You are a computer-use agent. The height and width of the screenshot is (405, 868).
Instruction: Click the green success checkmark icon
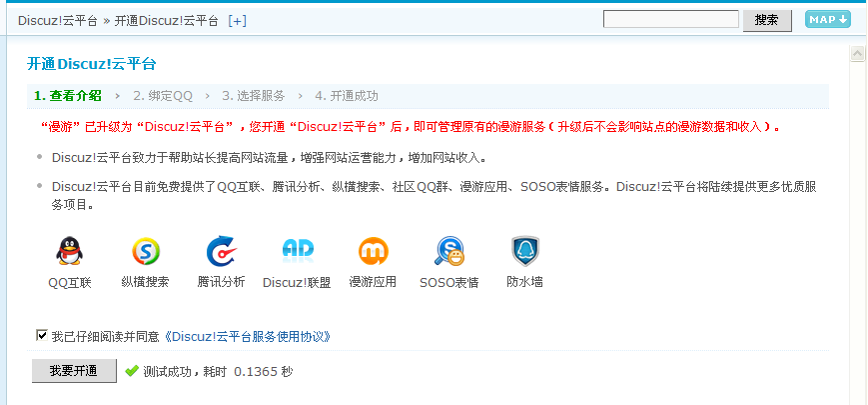tap(132, 371)
